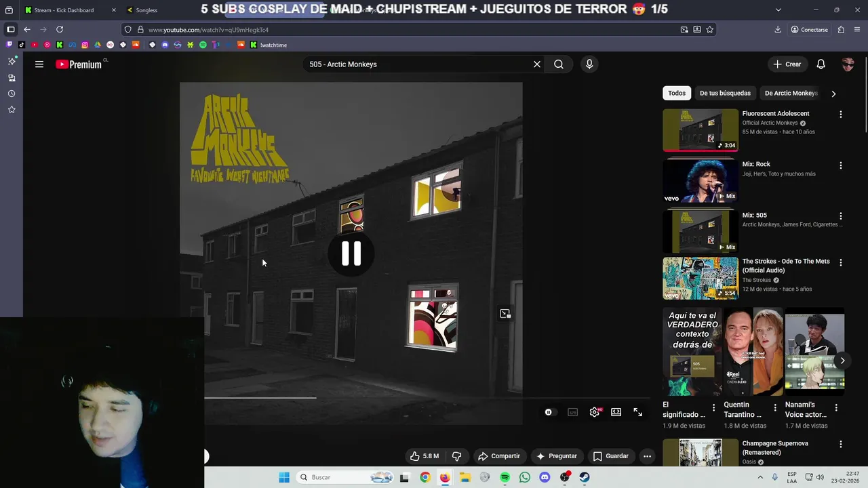The image size is (868, 488).
Task: Switch player to theater mode
Action: point(616,412)
